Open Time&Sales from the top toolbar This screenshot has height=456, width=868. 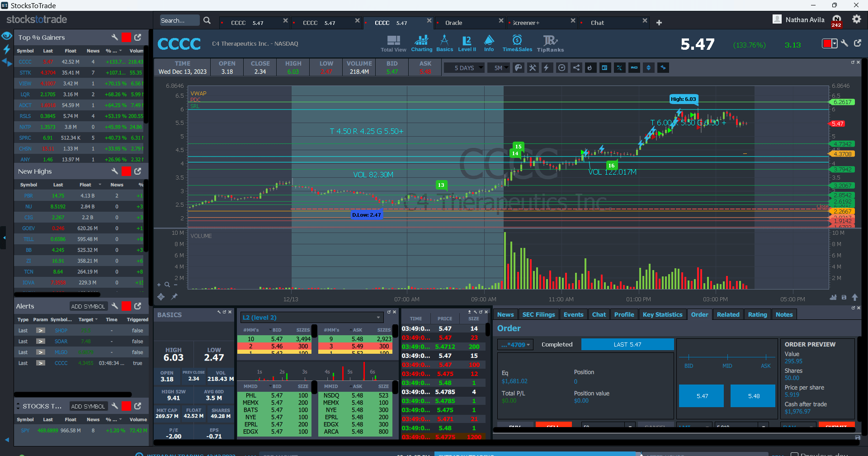[517, 43]
